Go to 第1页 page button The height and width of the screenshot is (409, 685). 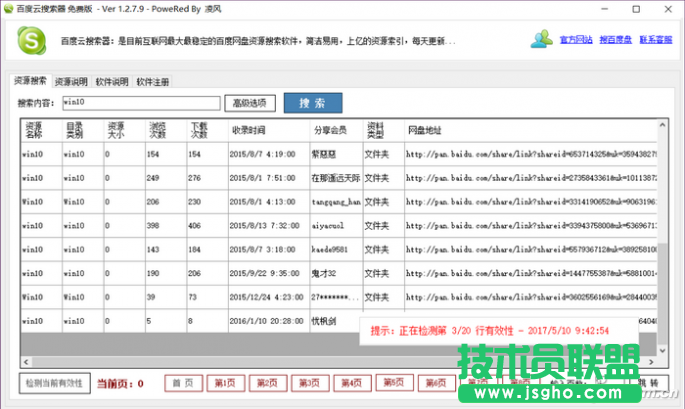(225, 383)
